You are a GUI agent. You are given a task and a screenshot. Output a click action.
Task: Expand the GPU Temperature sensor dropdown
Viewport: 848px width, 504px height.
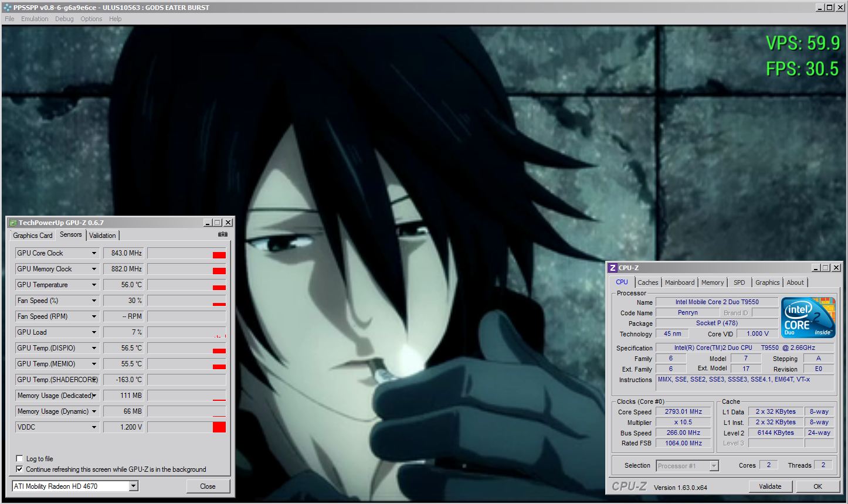(93, 285)
